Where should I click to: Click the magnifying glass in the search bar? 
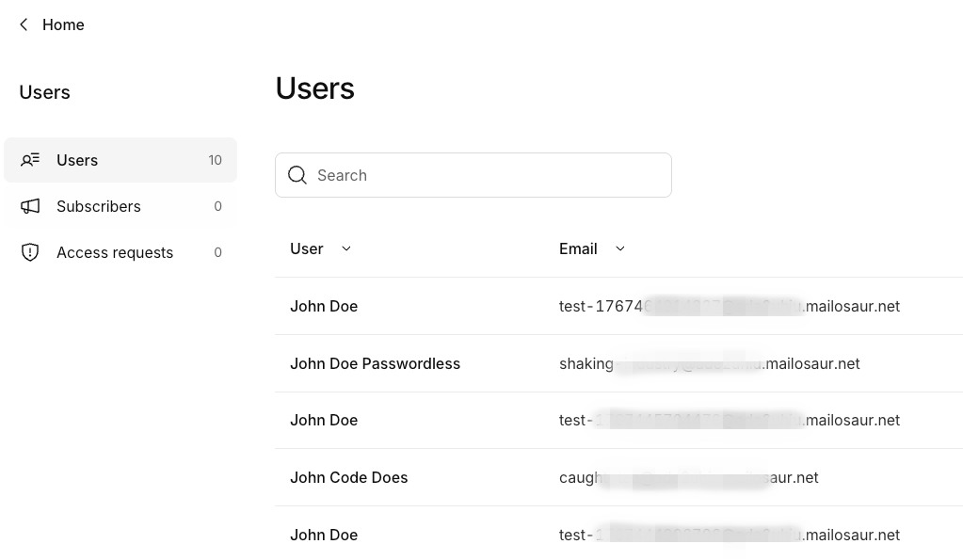point(297,175)
